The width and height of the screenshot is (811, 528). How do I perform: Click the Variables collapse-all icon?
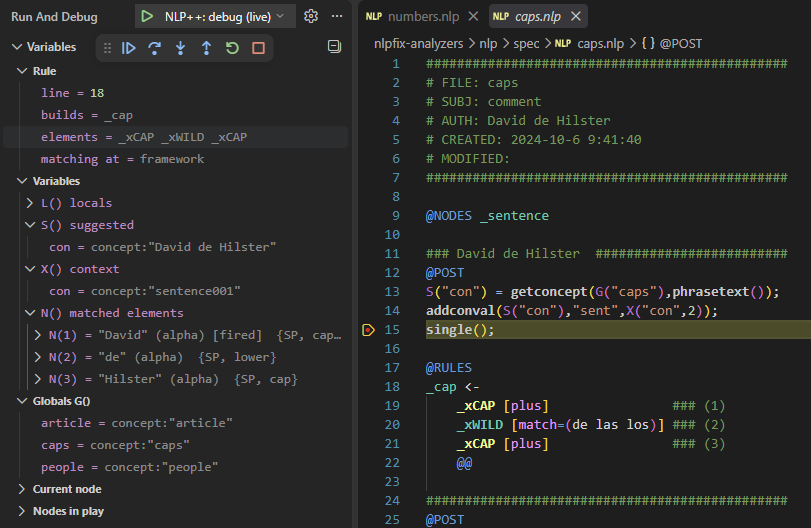[335, 47]
